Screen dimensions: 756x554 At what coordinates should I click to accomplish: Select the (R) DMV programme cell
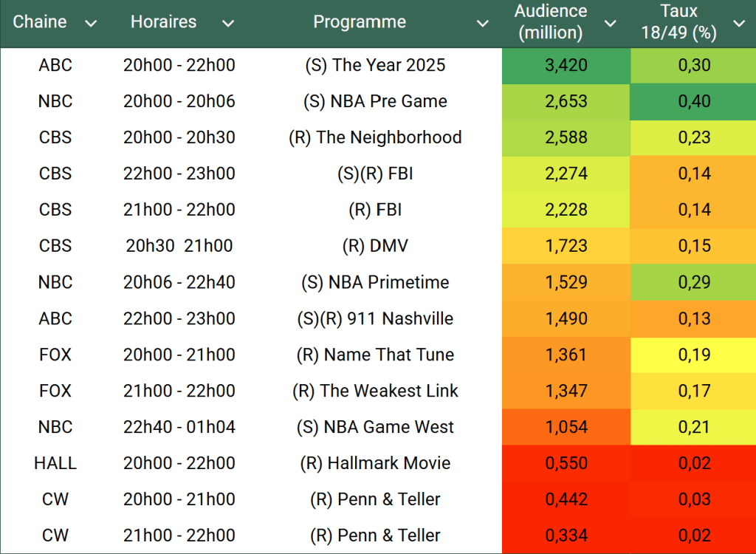375,246
